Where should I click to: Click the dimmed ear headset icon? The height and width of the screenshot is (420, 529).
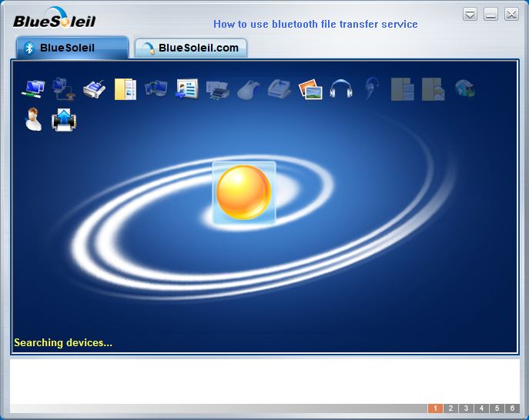click(x=372, y=89)
